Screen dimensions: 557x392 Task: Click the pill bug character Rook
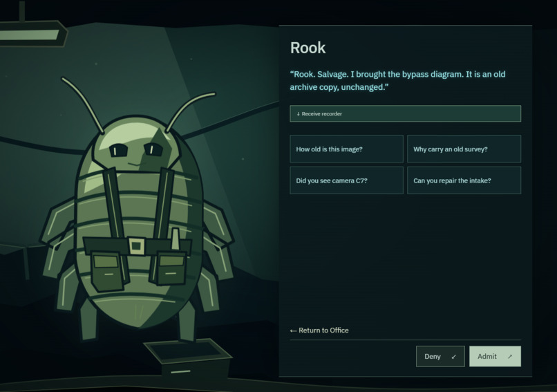click(x=138, y=209)
